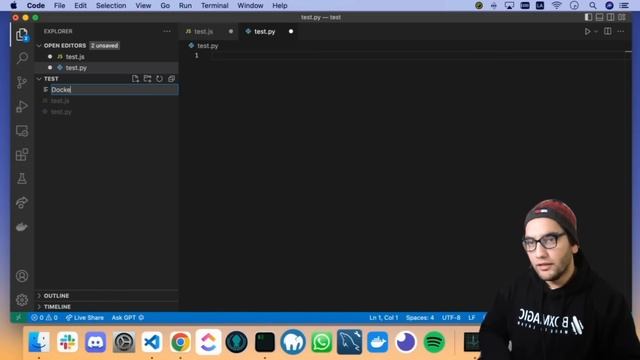Open the Terminal menu

click(x=215, y=6)
